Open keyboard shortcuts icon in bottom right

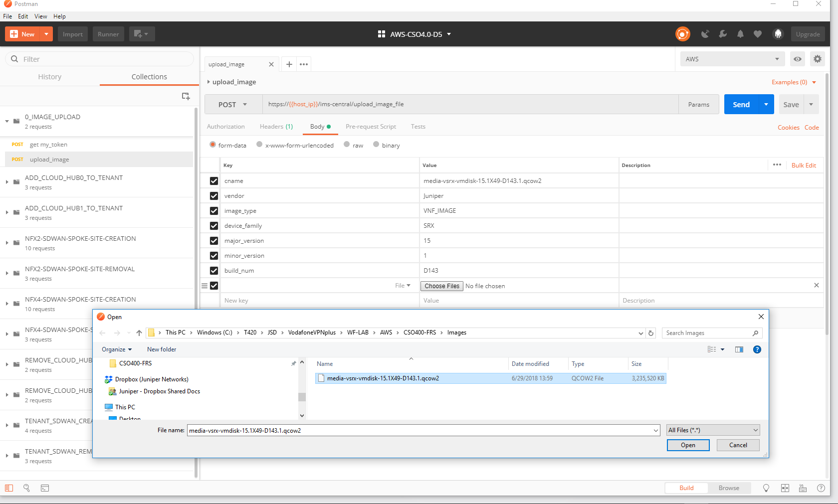point(803,488)
